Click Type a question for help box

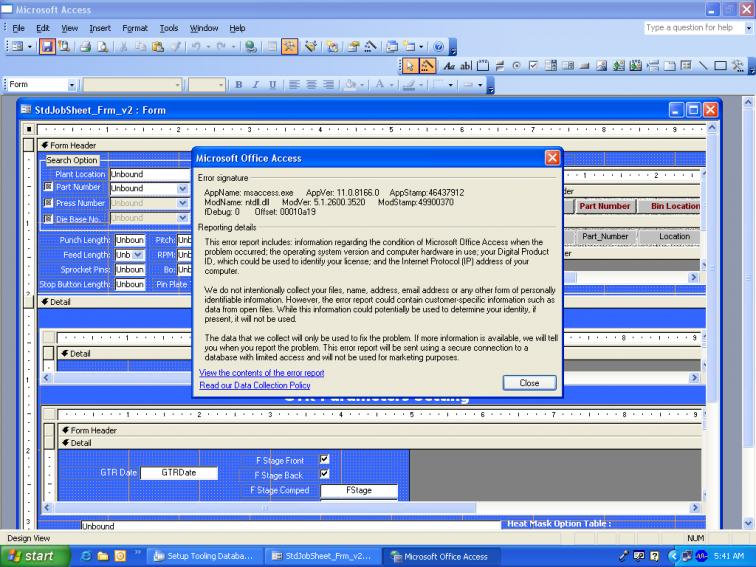693,28
